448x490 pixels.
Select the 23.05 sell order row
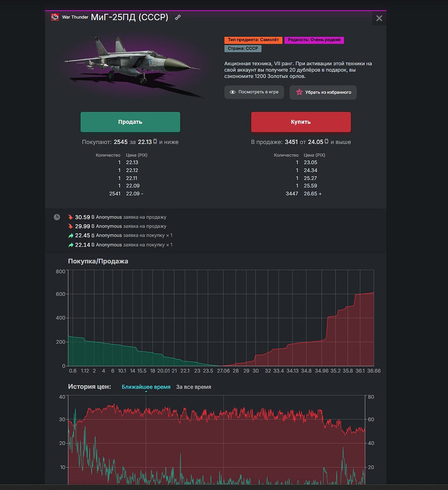299,163
